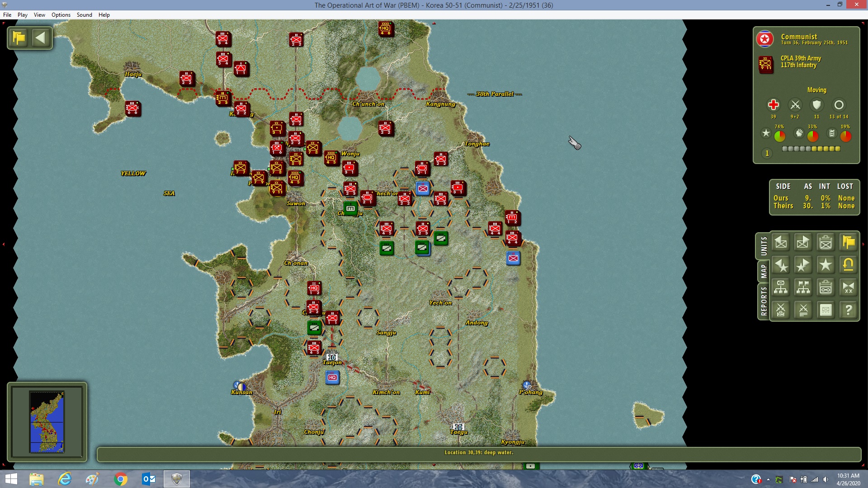868x488 pixels.
Task: Switch to the MAP tab
Action: coord(764,271)
